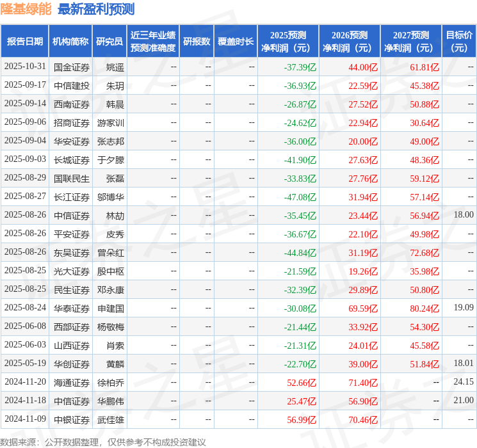477x448 pixels.
Task: Click the 隆基绿能 stock name in title
Action: coord(26,9)
